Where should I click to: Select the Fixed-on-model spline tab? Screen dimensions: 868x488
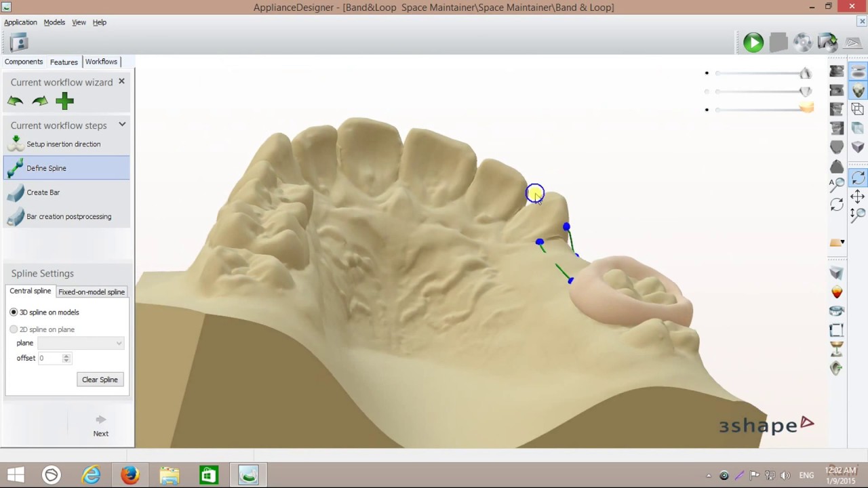(92, 292)
